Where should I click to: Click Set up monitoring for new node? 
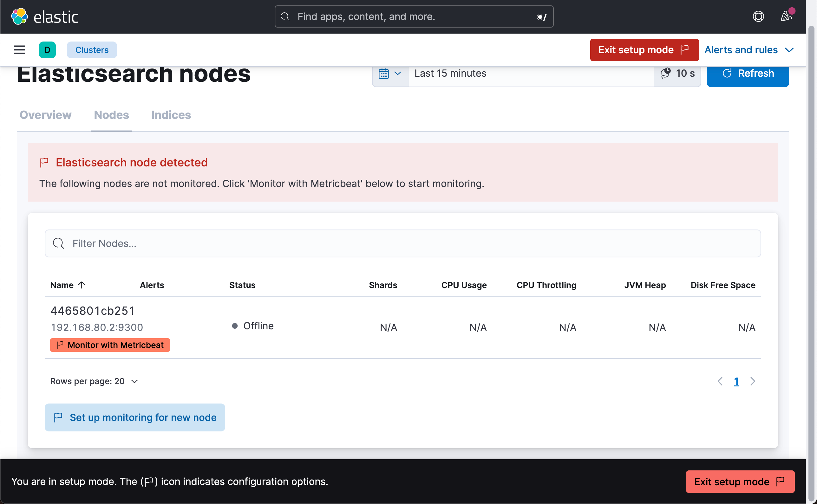pos(135,417)
